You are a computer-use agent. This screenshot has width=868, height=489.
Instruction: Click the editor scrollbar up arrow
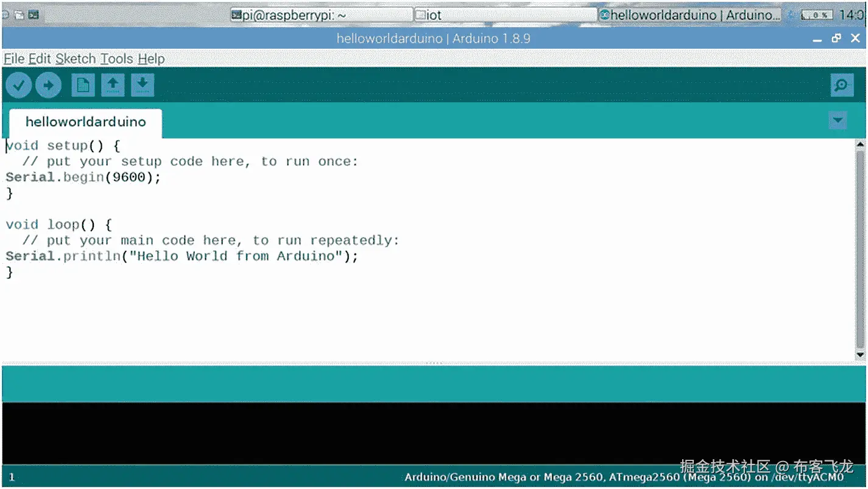click(x=860, y=144)
